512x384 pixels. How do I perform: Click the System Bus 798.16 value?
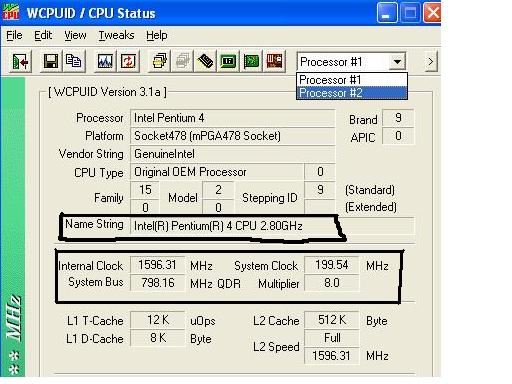[x=157, y=283]
